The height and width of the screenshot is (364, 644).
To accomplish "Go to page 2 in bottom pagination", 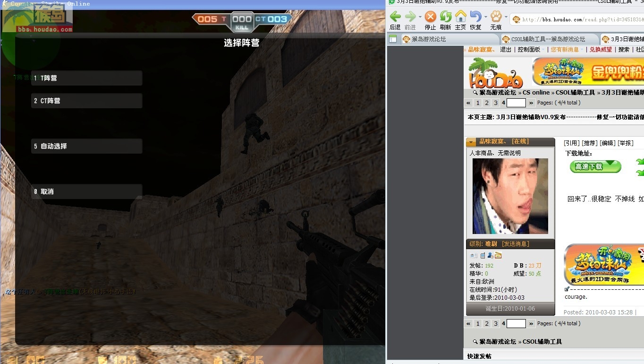I will tap(487, 324).
